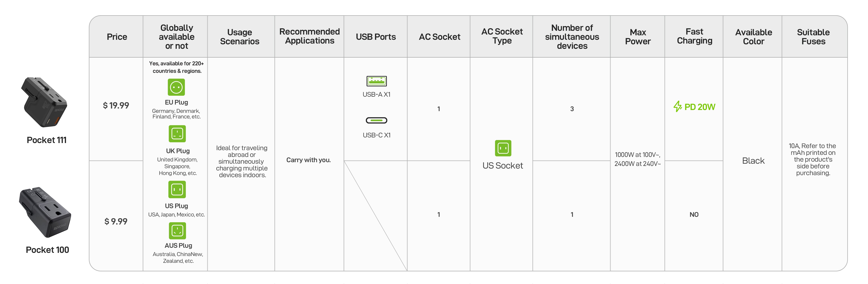Screen dimensions: 868x284
Task: Click the US Plug green icon
Action: coord(177,190)
